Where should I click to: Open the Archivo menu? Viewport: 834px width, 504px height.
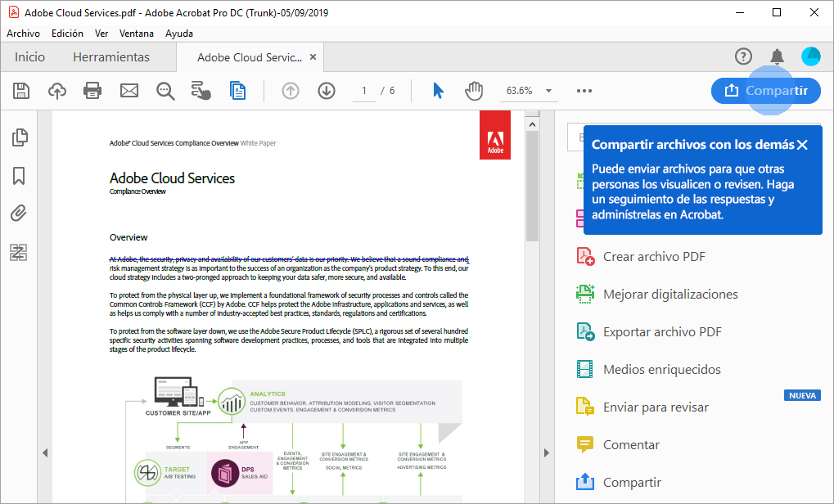pyautogui.click(x=23, y=33)
